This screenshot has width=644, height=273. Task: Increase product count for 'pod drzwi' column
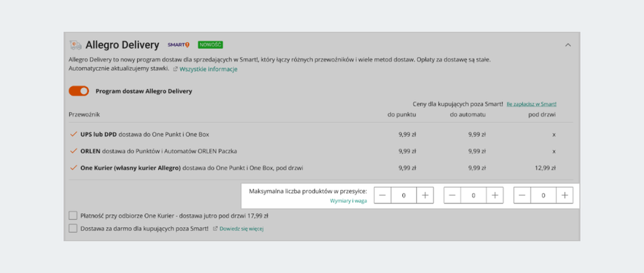(x=565, y=195)
